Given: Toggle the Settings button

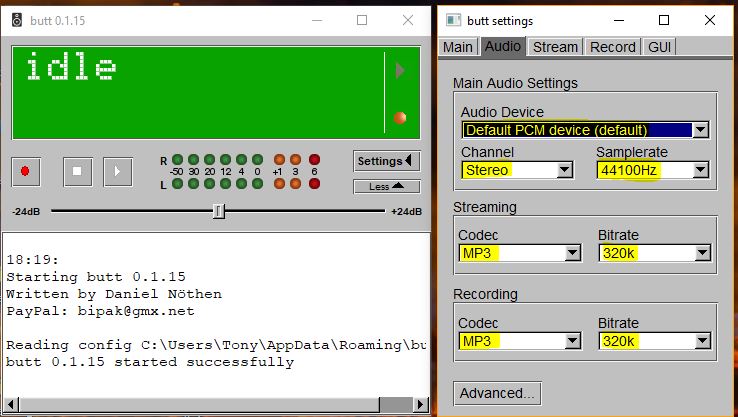Looking at the screenshot, I should tap(387, 161).
